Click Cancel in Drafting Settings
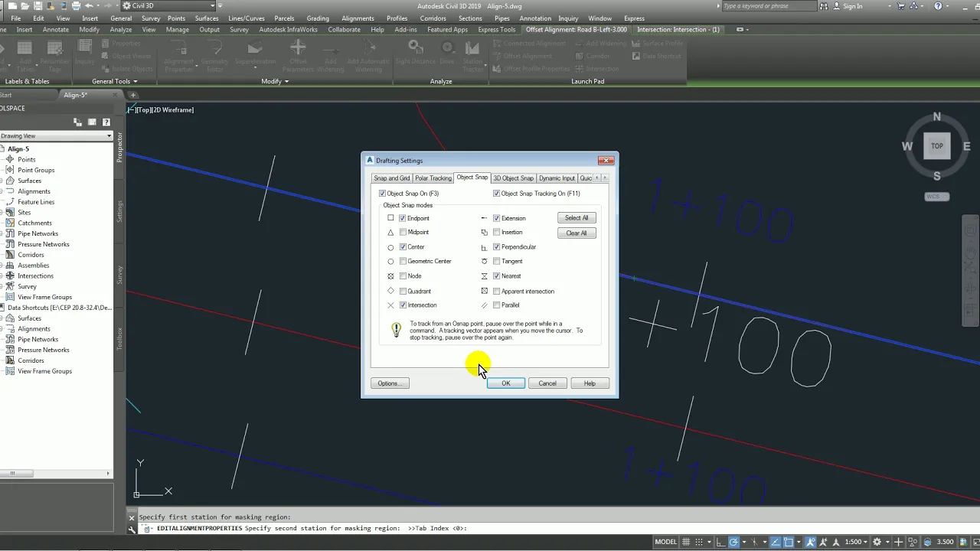This screenshot has height=551, width=980. [547, 383]
